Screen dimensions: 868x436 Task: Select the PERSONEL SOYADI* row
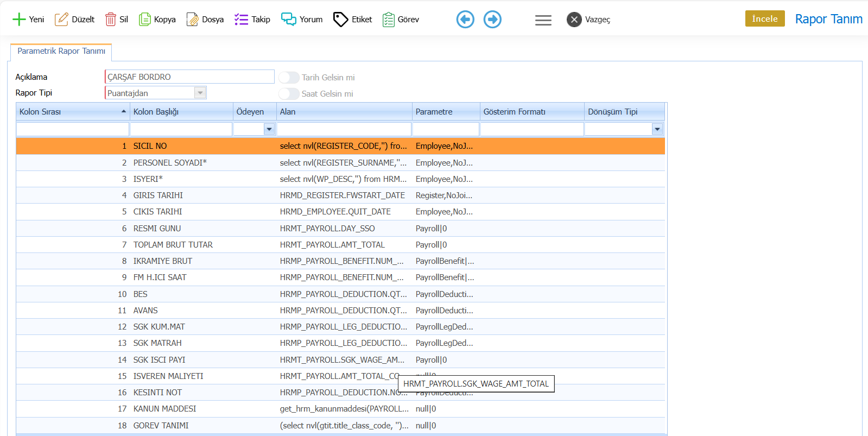pos(340,163)
